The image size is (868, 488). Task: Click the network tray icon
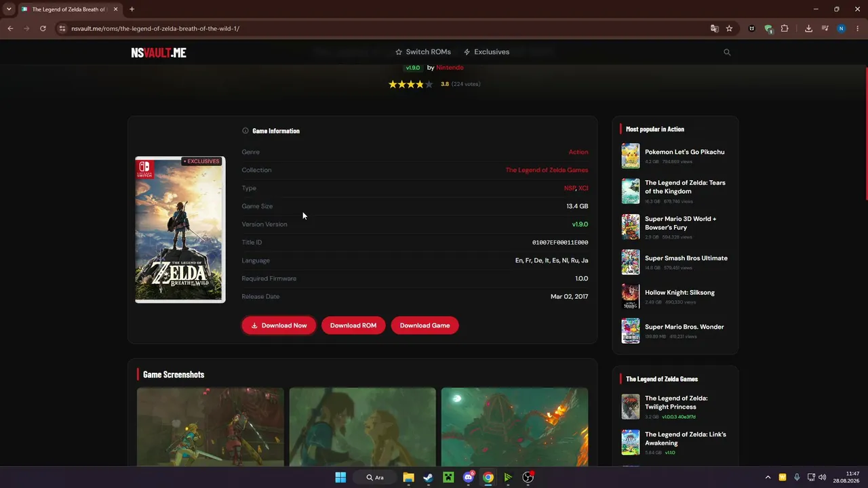(x=810, y=477)
